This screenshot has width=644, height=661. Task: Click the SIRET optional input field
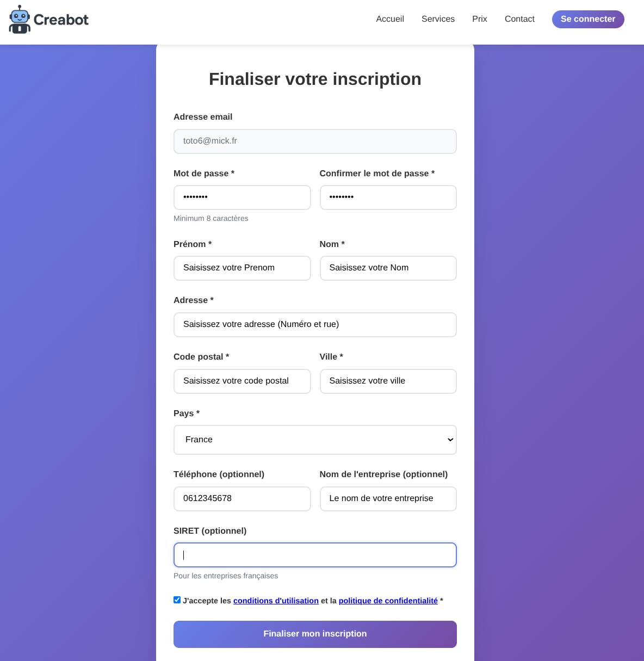click(x=315, y=554)
